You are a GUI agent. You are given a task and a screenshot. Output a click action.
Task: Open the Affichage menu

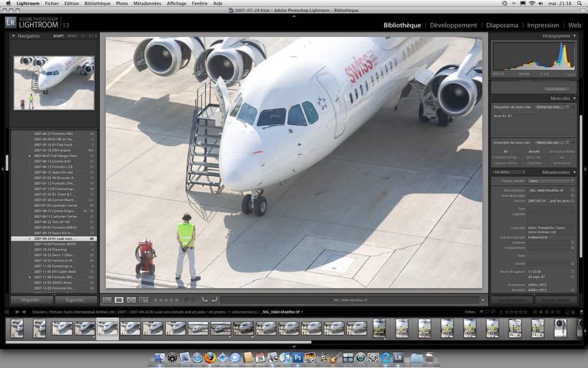(x=176, y=3)
